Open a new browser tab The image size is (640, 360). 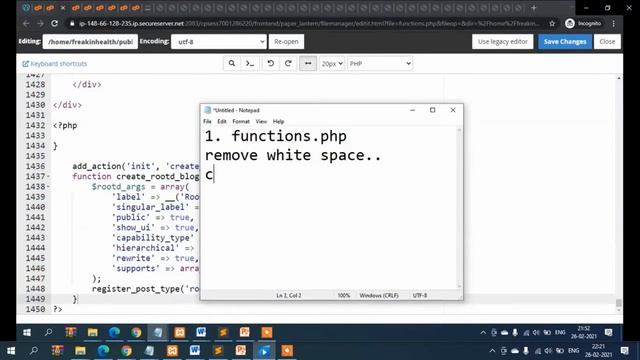tap(533, 8)
